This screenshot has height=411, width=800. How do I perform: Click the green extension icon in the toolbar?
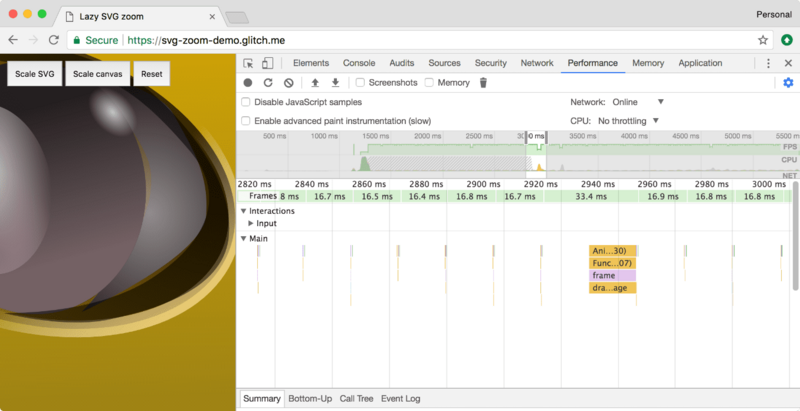pos(787,40)
